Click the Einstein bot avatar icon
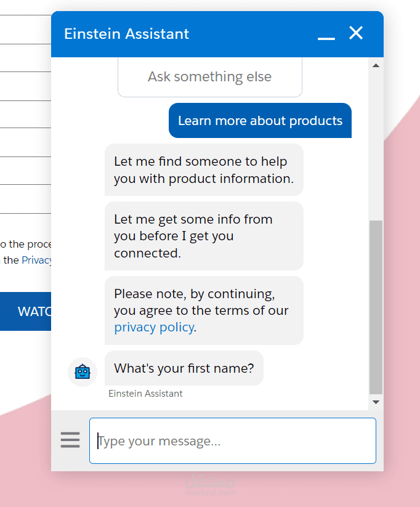Image resolution: width=420 pixels, height=507 pixels. [x=83, y=371]
